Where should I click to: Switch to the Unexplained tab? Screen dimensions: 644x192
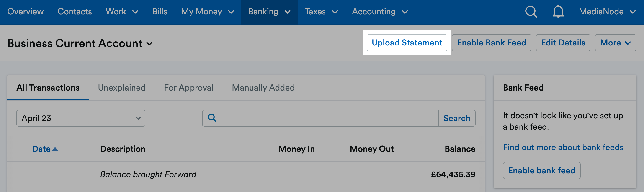point(121,88)
